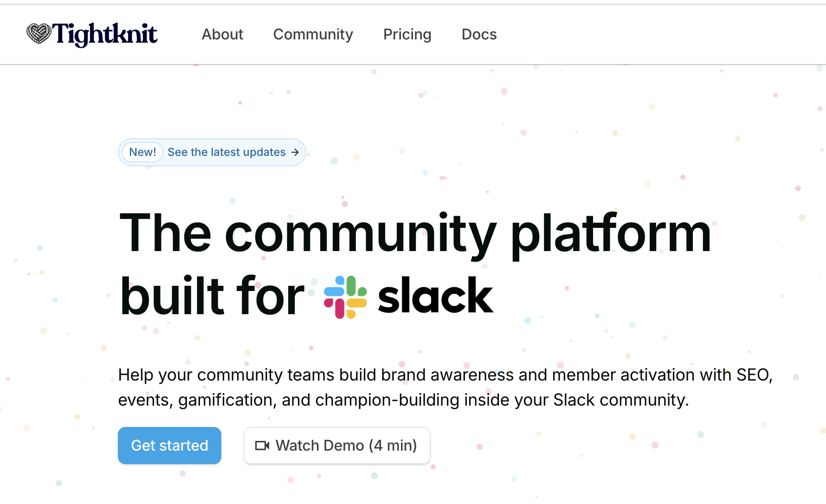Click the "built for" headline text
The image size is (826, 504).
click(212, 297)
